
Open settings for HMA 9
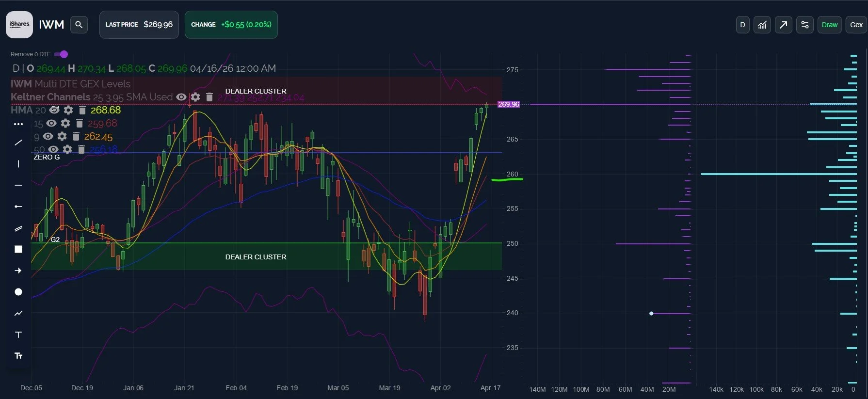[62, 136]
